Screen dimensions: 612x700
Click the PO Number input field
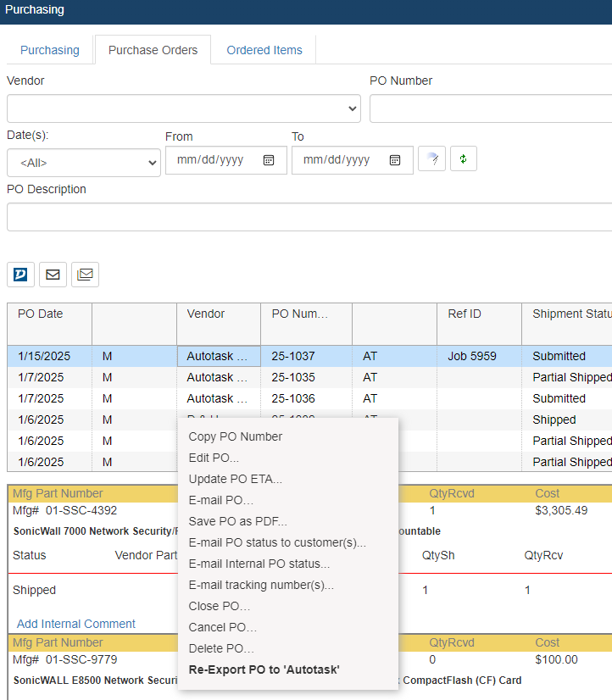coord(490,108)
